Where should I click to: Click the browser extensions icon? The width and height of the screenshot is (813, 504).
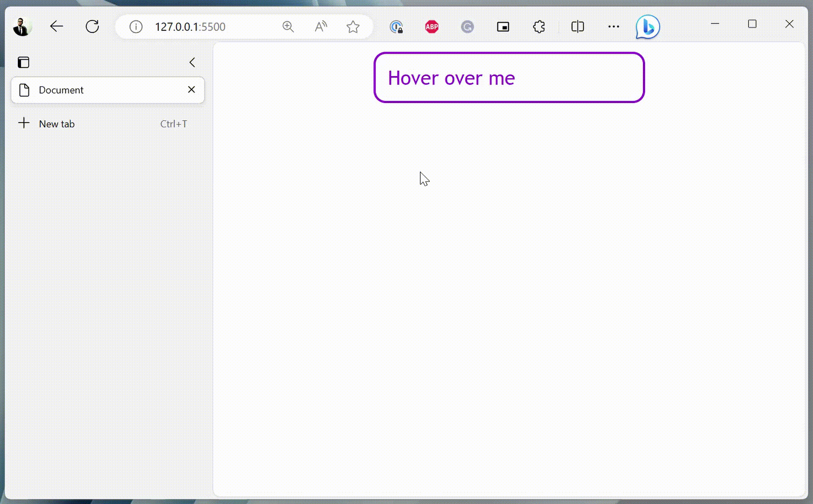pos(539,27)
